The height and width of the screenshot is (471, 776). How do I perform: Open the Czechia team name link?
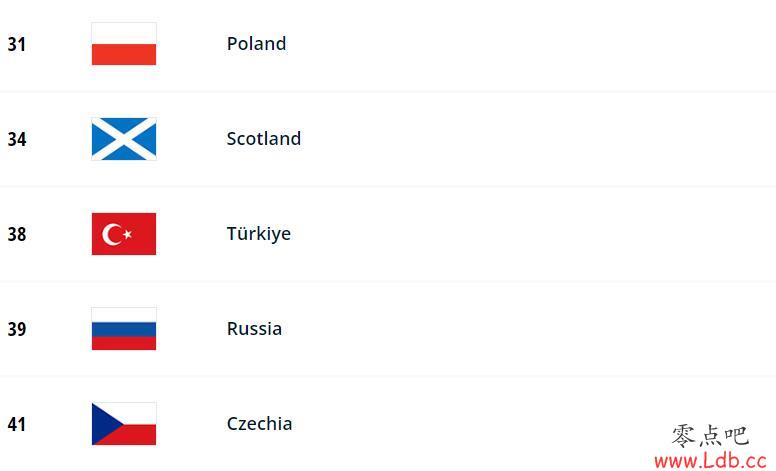[x=259, y=424]
